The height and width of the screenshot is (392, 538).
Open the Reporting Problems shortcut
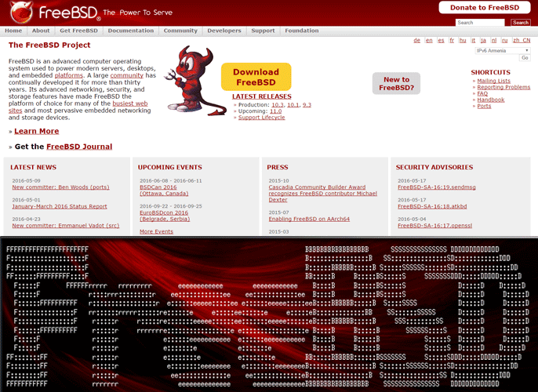(503, 87)
